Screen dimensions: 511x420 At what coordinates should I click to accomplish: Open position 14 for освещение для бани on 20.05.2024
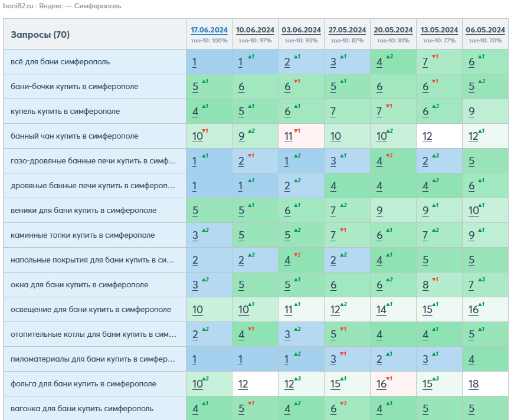pyautogui.click(x=381, y=310)
